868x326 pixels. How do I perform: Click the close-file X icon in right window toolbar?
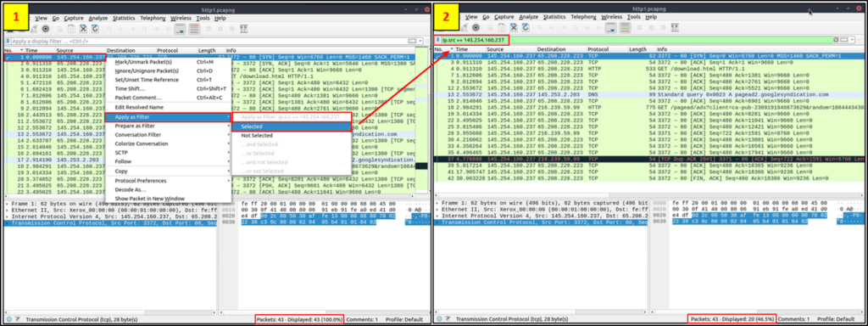(514, 28)
